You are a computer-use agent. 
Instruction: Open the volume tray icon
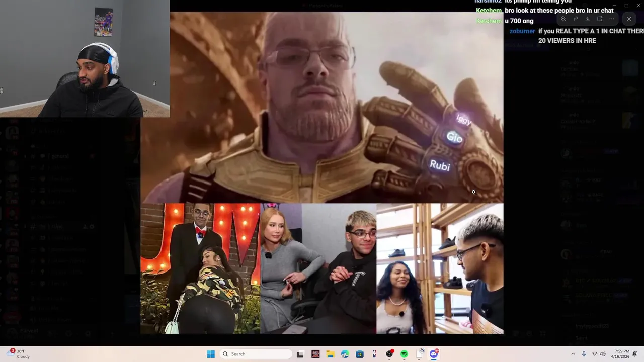tap(603, 354)
